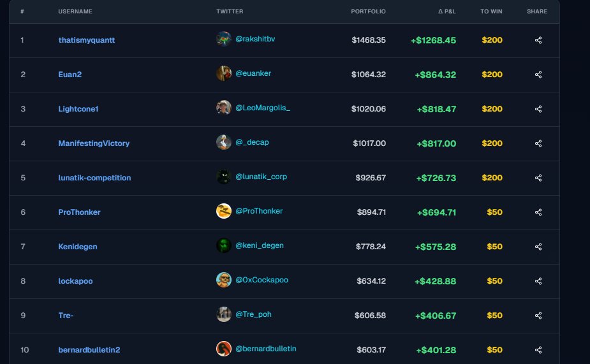590x364 pixels.
Task: Click @Tre_poh avatar image
Action: 223,314
